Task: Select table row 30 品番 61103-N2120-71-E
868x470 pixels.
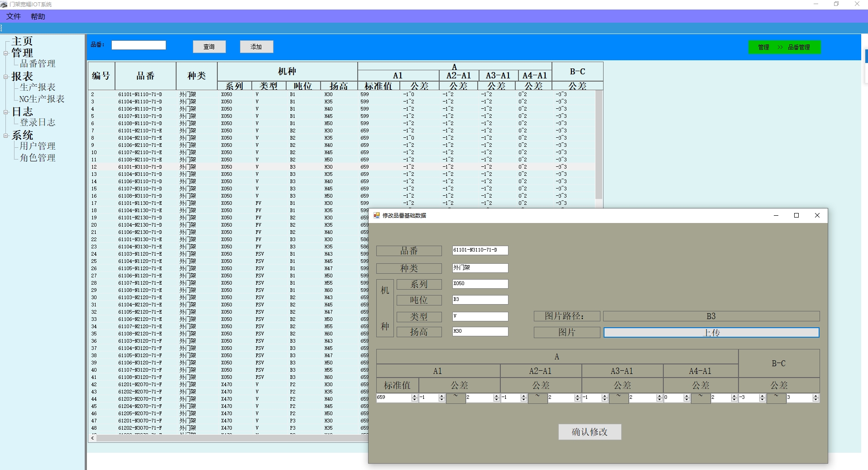Action: point(140,297)
